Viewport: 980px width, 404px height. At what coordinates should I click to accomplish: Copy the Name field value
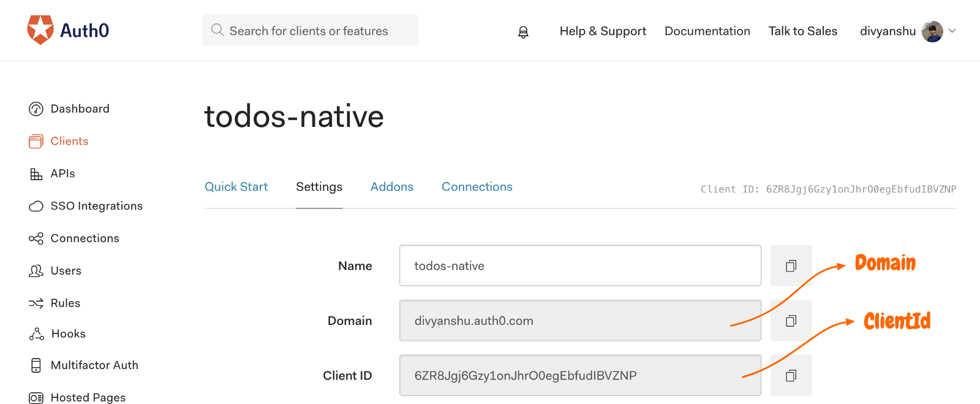[791, 266]
